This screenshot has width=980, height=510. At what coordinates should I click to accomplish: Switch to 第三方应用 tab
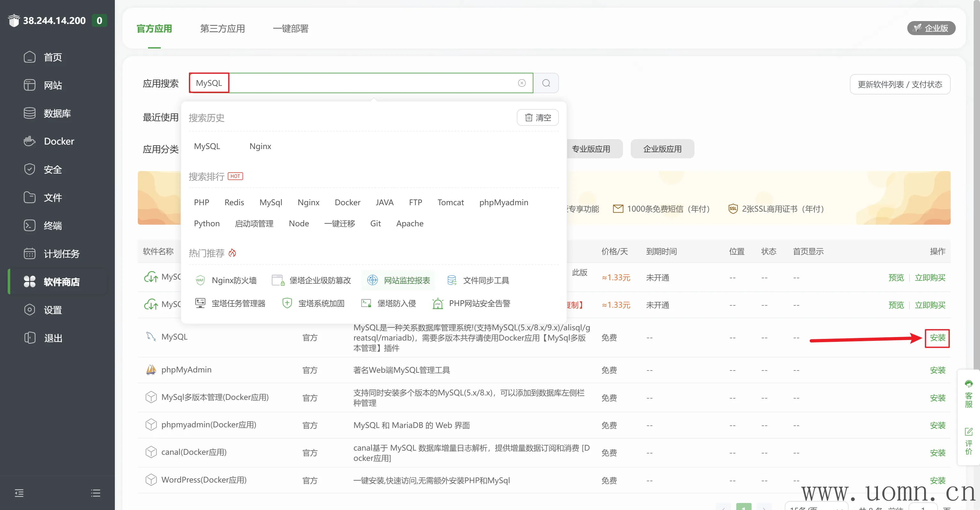(x=222, y=28)
